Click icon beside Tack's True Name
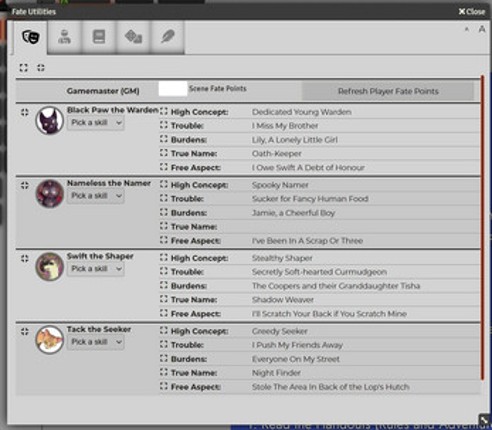The width and height of the screenshot is (492, 430). point(164,372)
